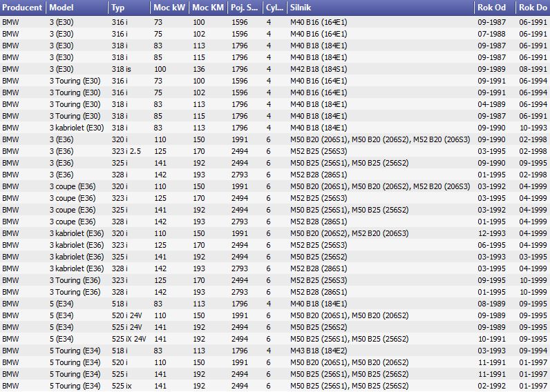Click the 04-1989 Rok Od cell

click(491, 104)
